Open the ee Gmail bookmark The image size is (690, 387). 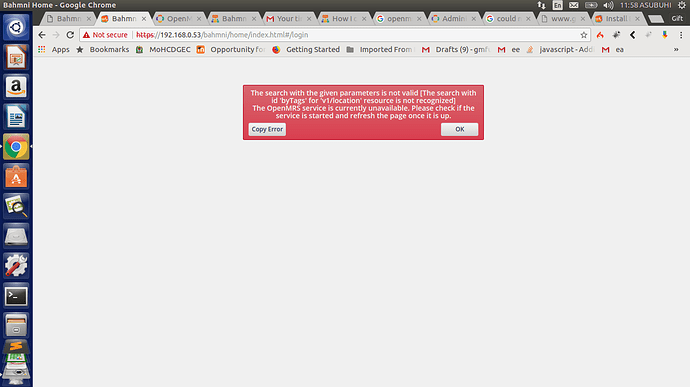tap(509, 50)
